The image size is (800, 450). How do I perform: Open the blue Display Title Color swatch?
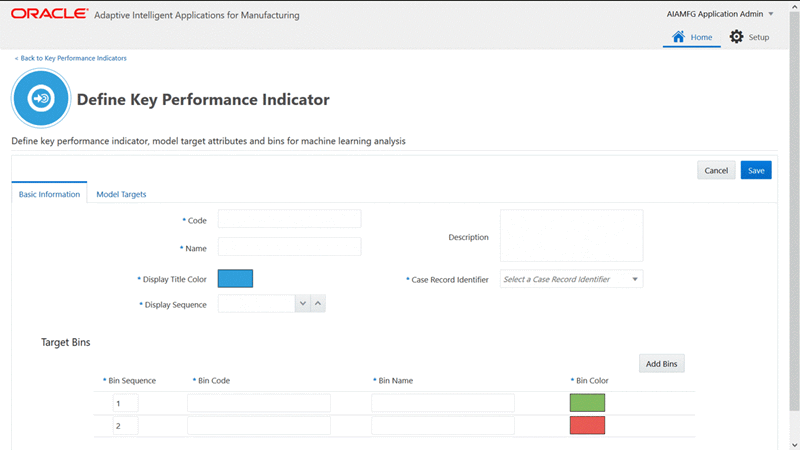click(235, 279)
